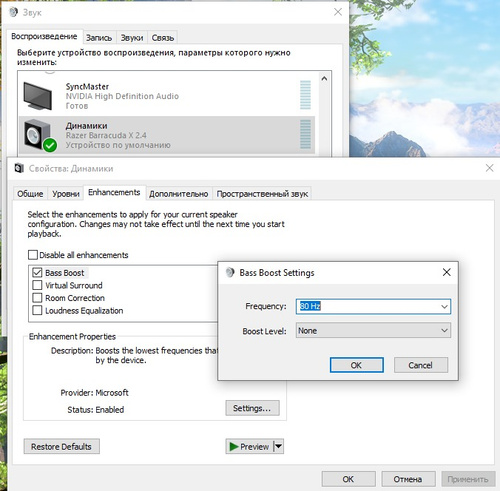Viewport: 500px width, 491px height.
Task: Switch to the Уровни tab
Action: coord(66,194)
